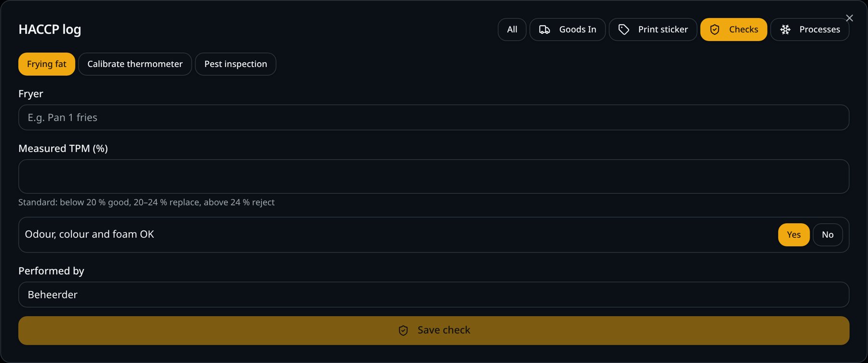Screen dimensions: 868x363
Task: Click the Measured TPM percentage field
Action: (x=434, y=176)
